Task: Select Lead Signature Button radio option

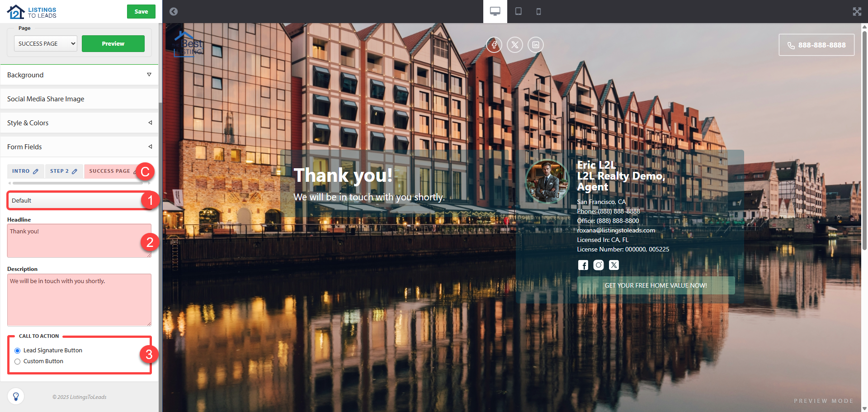Action: coord(18,350)
